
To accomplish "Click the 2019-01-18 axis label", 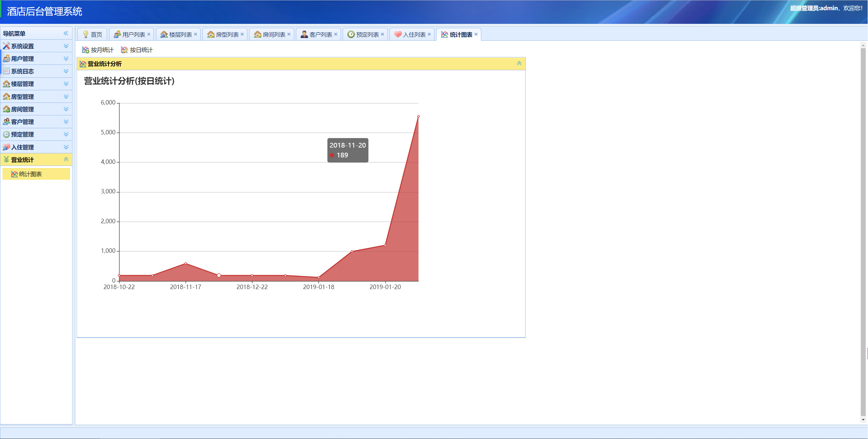I will point(319,287).
